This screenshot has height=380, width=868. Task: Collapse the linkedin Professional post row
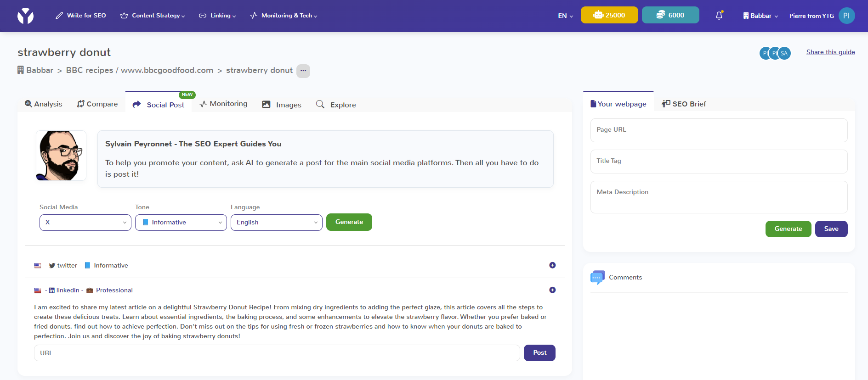[552, 290]
